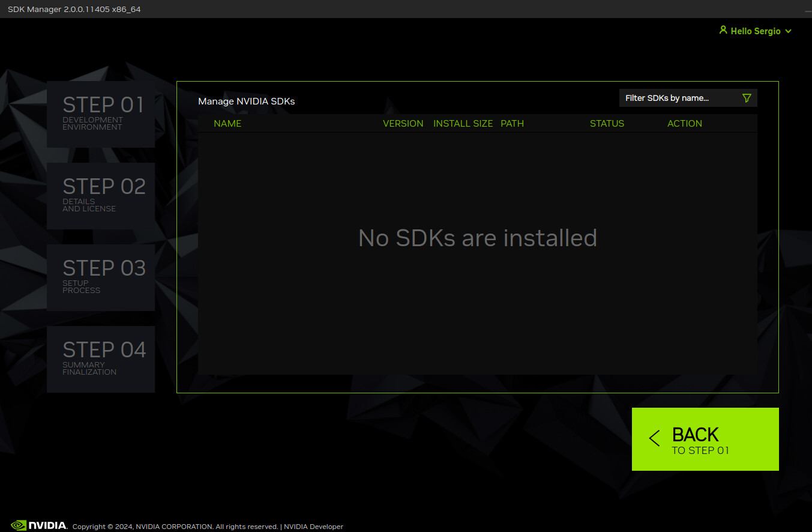Click the STATUS column header
Image resolution: width=812 pixels, height=532 pixels.
607,124
